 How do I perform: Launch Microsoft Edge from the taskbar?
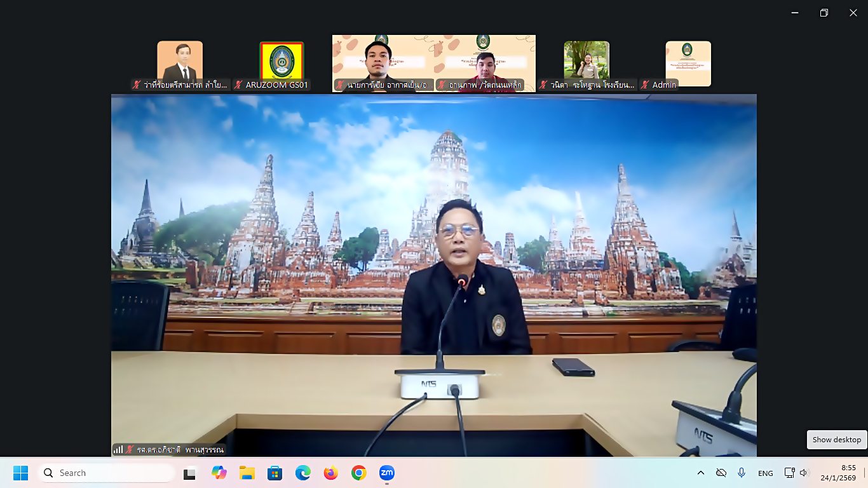tap(302, 473)
